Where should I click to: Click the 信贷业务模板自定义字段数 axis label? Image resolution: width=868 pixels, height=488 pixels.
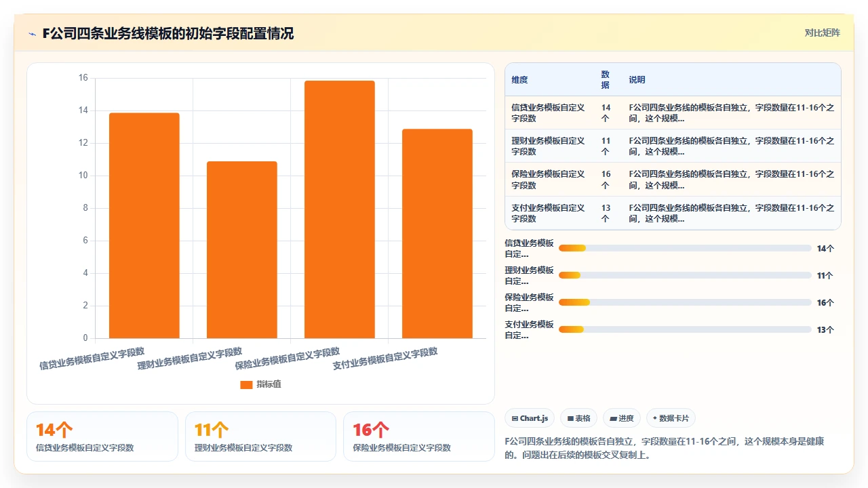(x=92, y=359)
